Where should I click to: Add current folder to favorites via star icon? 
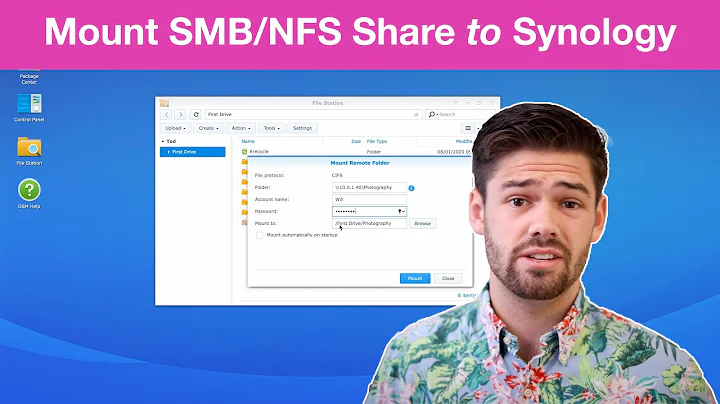416,115
